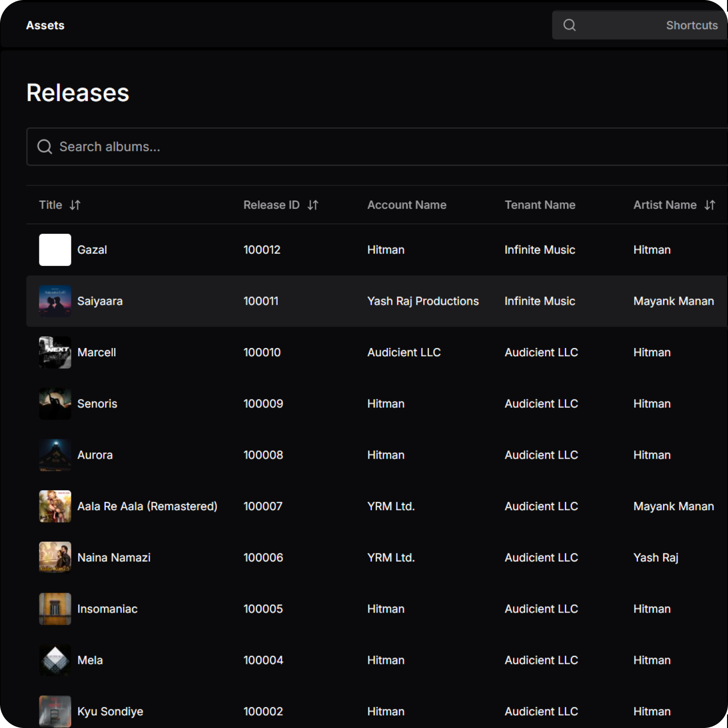Click the blank white cover of Gazal
Screen dimensions: 728x728
55,249
